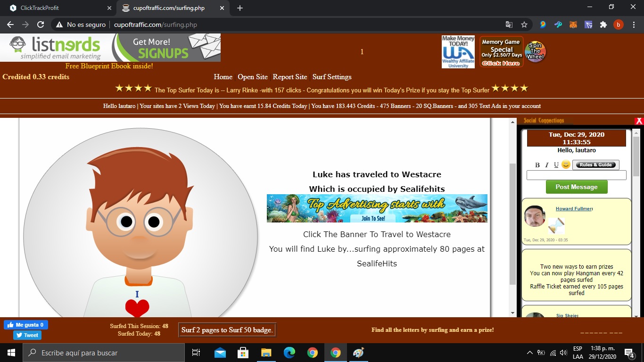This screenshot has width=644, height=362.
Task: Click the Report Site menu link
Action: tap(290, 77)
